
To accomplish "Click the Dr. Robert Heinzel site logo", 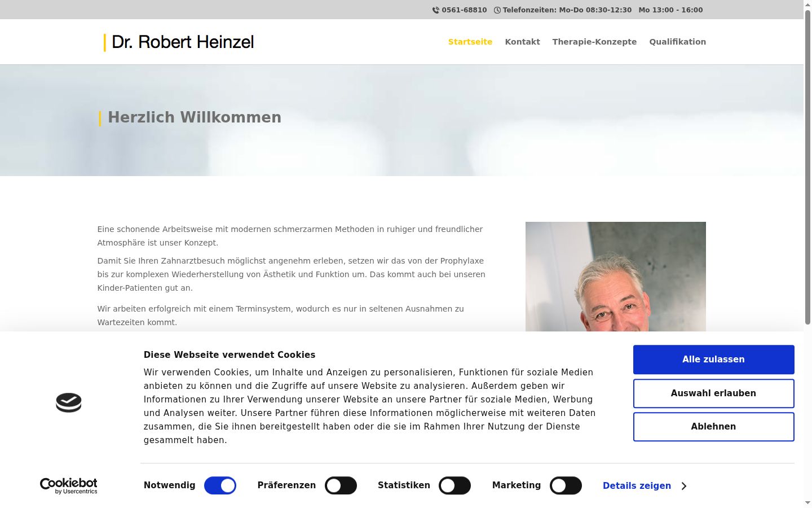I will click(x=179, y=42).
